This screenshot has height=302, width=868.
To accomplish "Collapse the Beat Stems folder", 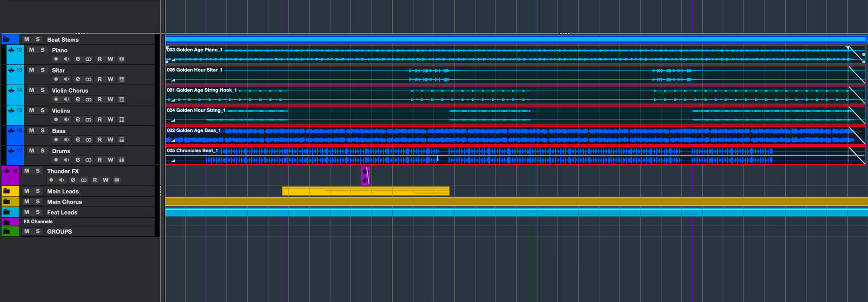I will point(7,39).
